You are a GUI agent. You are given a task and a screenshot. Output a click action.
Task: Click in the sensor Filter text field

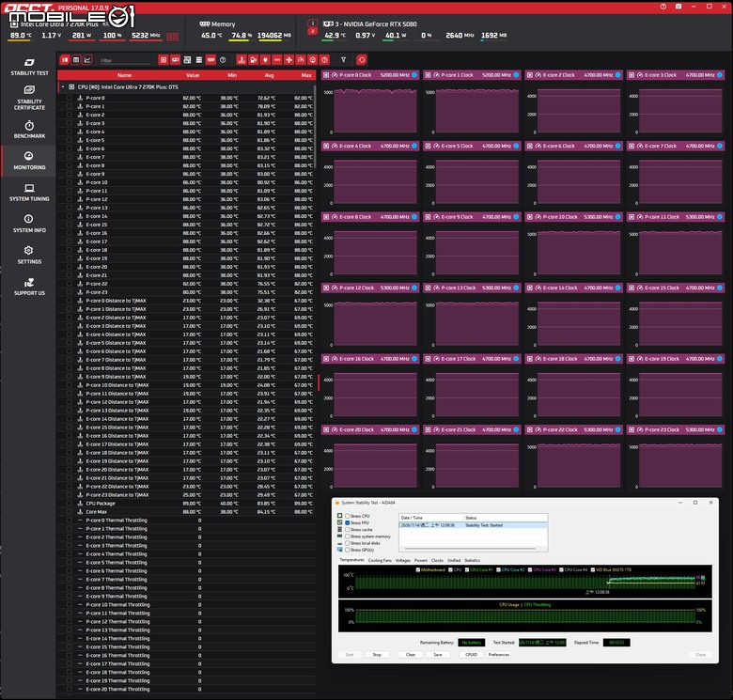tap(124, 61)
